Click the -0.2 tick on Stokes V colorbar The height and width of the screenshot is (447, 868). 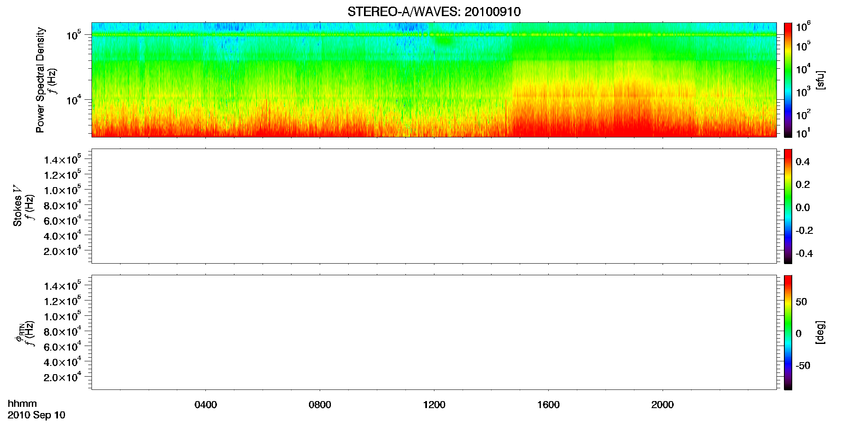(x=804, y=231)
